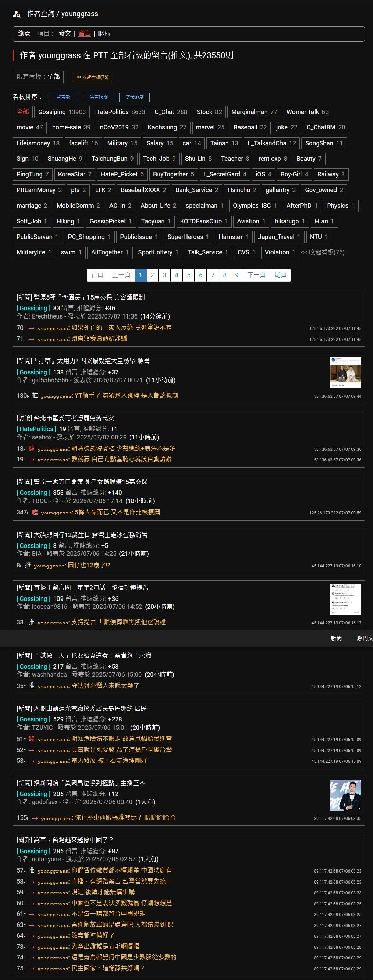Click comment 守法對台灣人來說太難了
This screenshot has width=373, height=980.
point(105,686)
